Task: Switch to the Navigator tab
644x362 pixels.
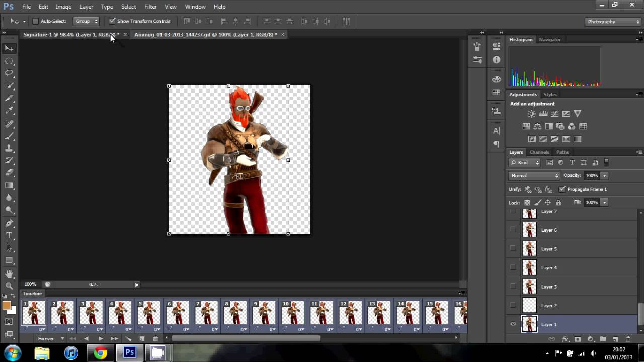Action: (x=550, y=39)
